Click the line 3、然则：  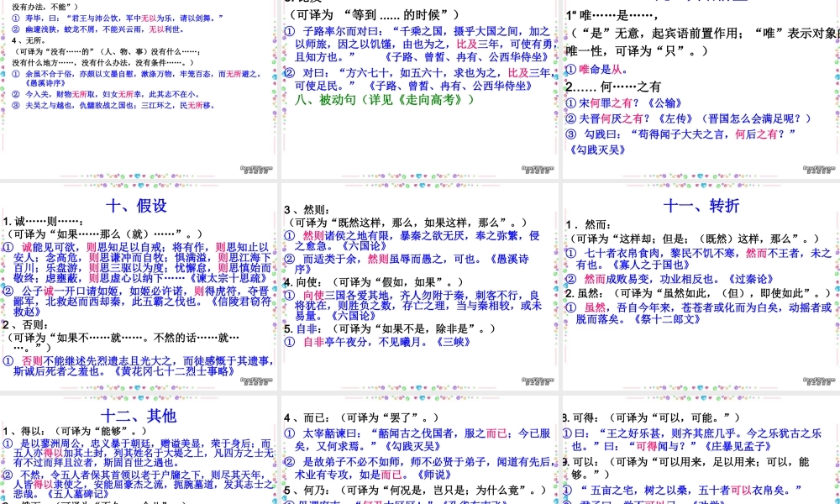pyautogui.click(x=307, y=209)
